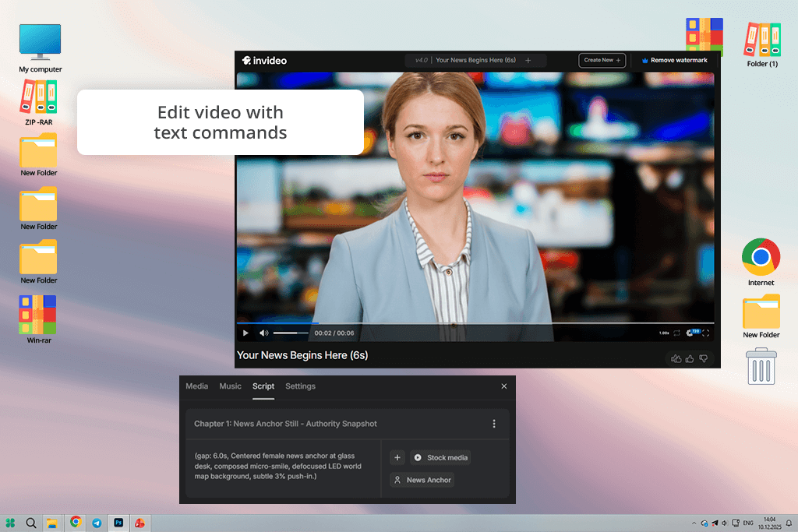Click the thumbs-down icon under the video
The image size is (798, 532).
pos(704,358)
